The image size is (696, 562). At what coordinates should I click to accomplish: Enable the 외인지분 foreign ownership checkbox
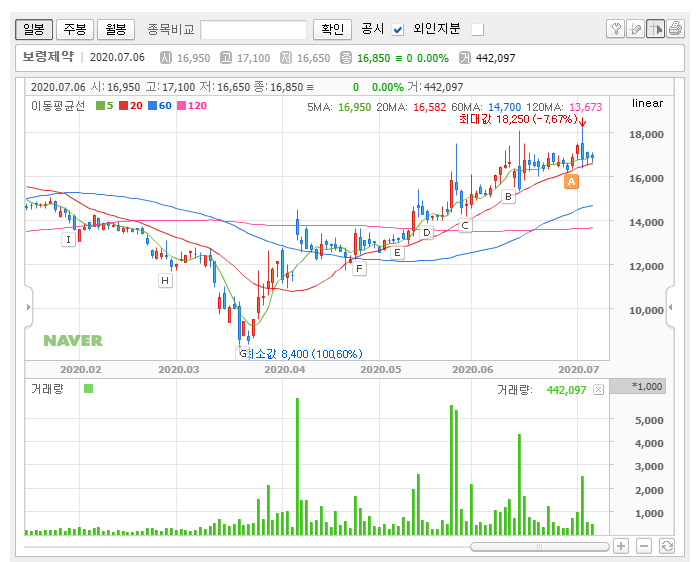(x=478, y=30)
